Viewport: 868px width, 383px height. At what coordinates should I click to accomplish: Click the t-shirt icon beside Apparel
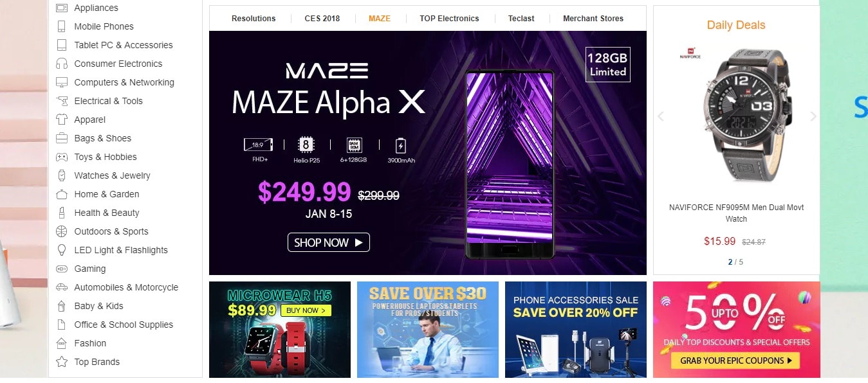62,120
